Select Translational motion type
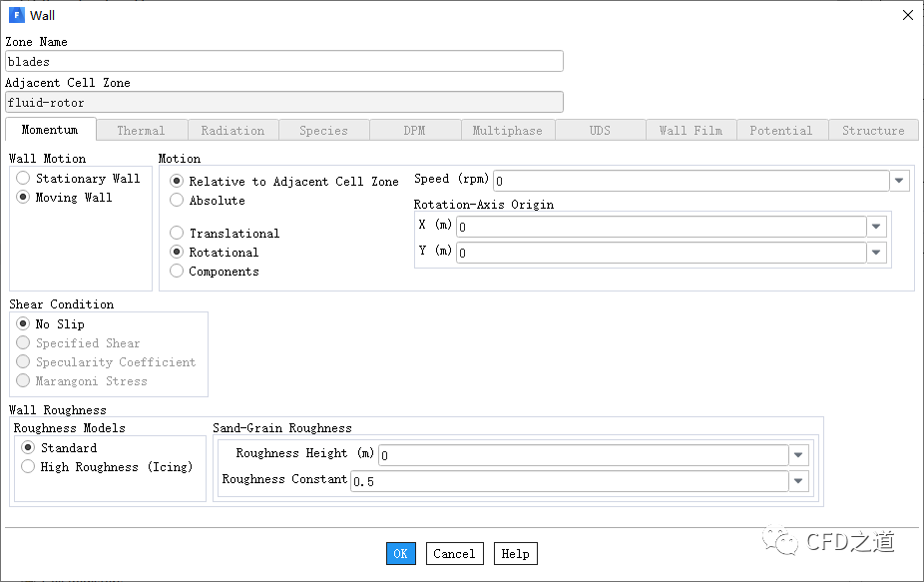This screenshot has height=582, width=924. [x=177, y=234]
